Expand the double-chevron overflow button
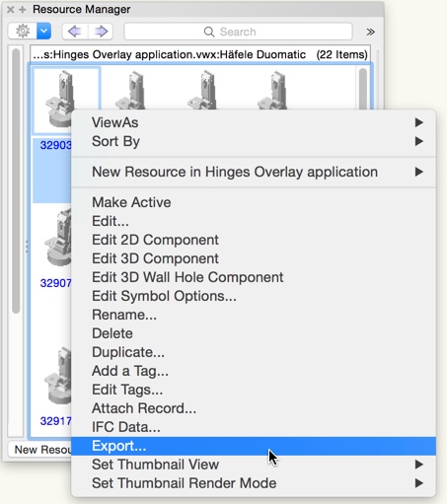447x504 pixels. (x=371, y=32)
